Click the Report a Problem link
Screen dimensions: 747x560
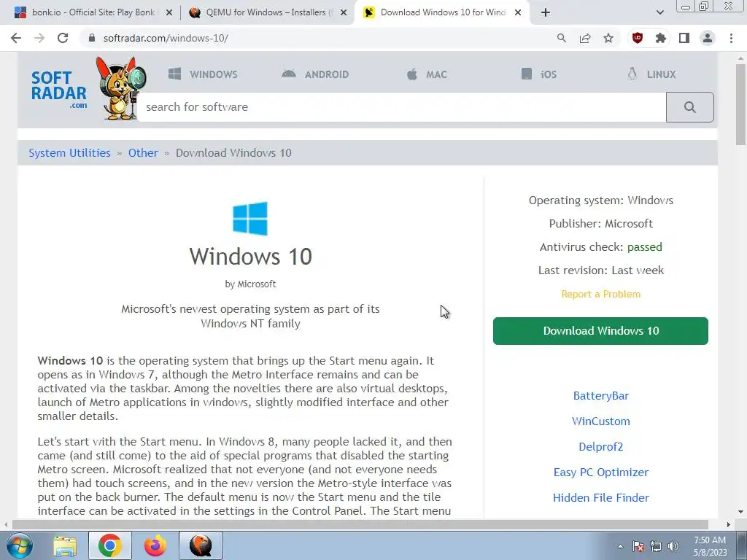coord(601,294)
